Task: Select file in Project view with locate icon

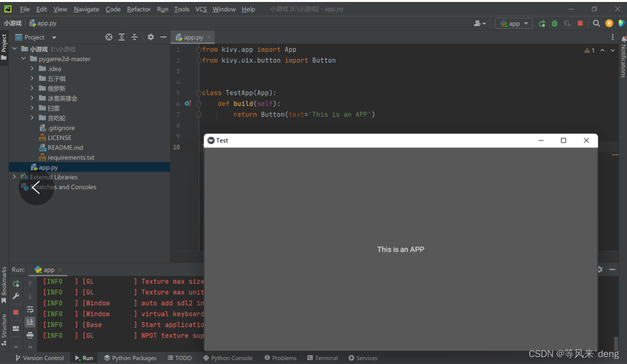Action: [109, 37]
